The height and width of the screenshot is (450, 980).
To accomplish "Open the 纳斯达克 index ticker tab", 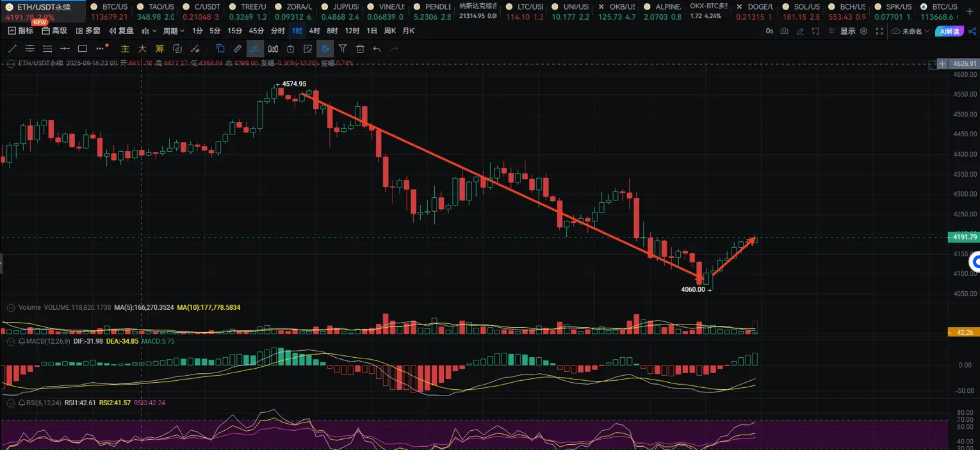I will [477, 11].
